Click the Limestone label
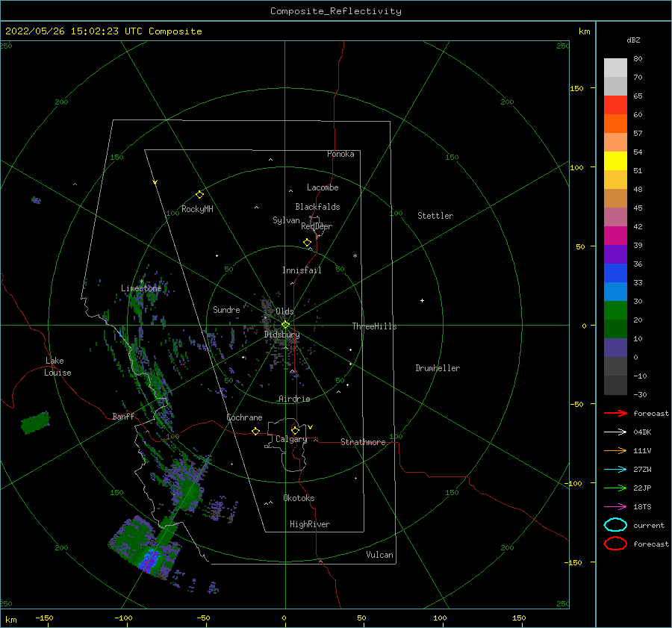 pos(141,288)
